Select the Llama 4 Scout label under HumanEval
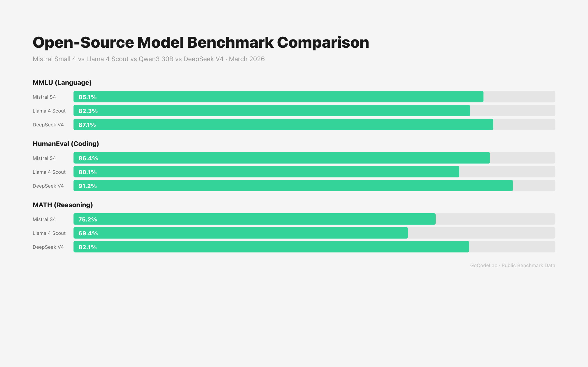 click(49, 172)
